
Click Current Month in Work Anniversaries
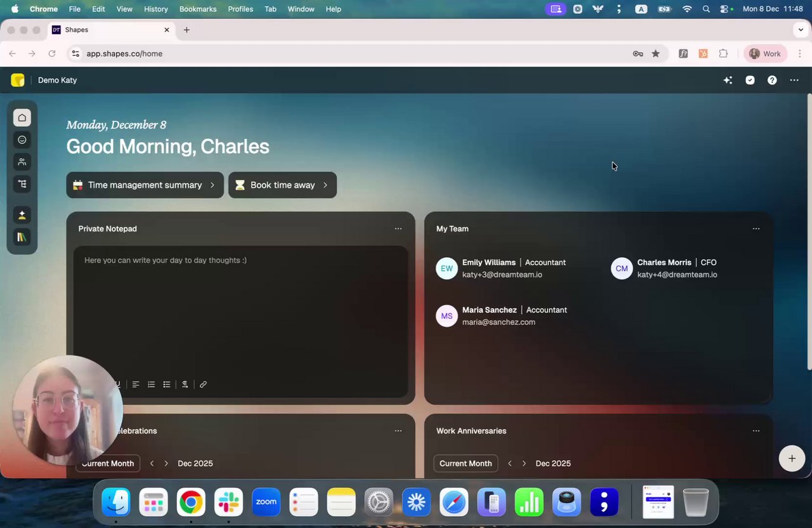466,463
